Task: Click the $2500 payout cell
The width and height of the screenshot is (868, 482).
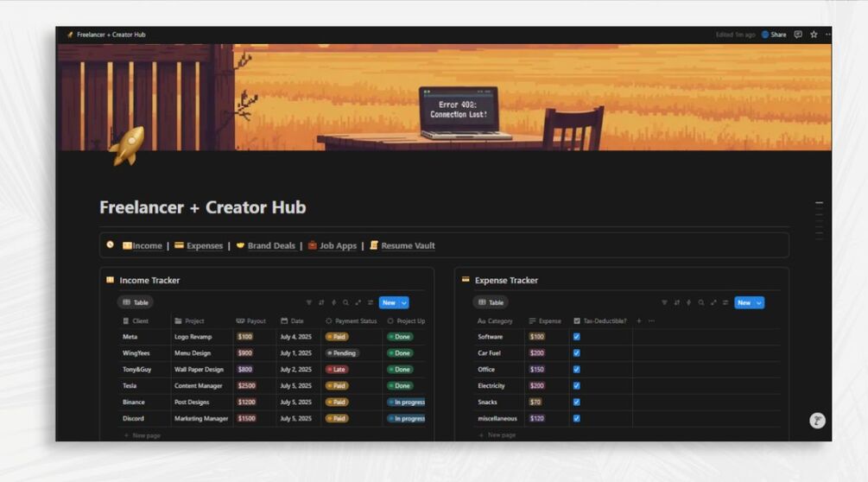Action: [x=246, y=386]
